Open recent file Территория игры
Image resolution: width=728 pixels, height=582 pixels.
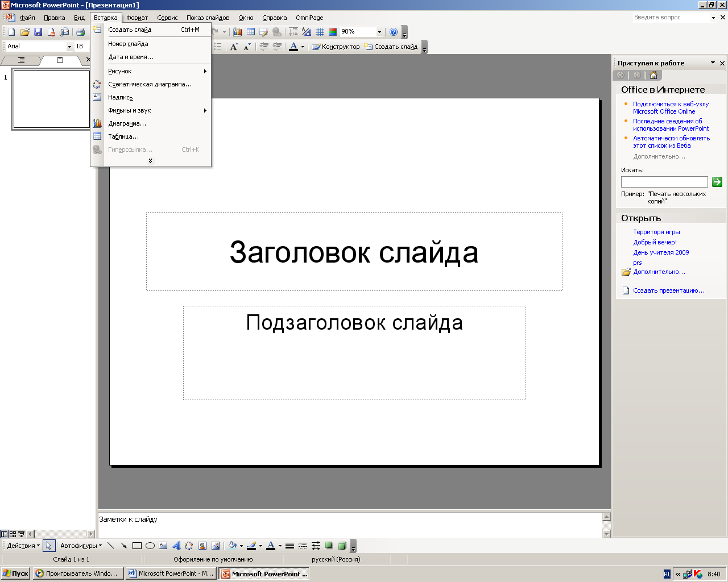tap(656, 232)
